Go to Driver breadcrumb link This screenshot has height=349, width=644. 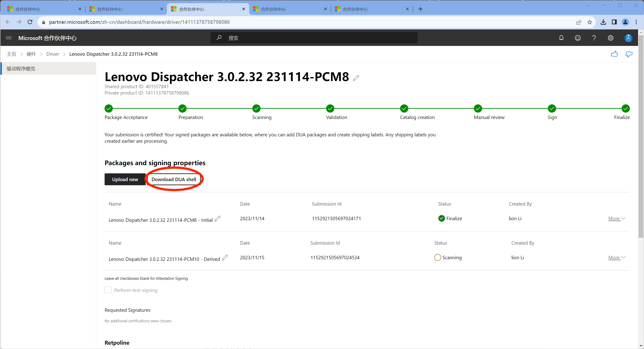pos(53,54)
